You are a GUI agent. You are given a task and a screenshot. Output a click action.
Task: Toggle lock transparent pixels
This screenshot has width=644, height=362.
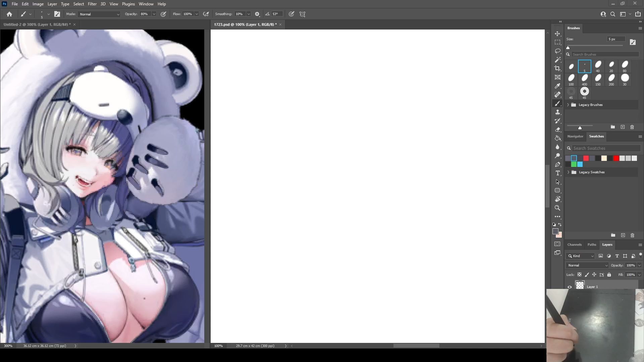[579, 275]
